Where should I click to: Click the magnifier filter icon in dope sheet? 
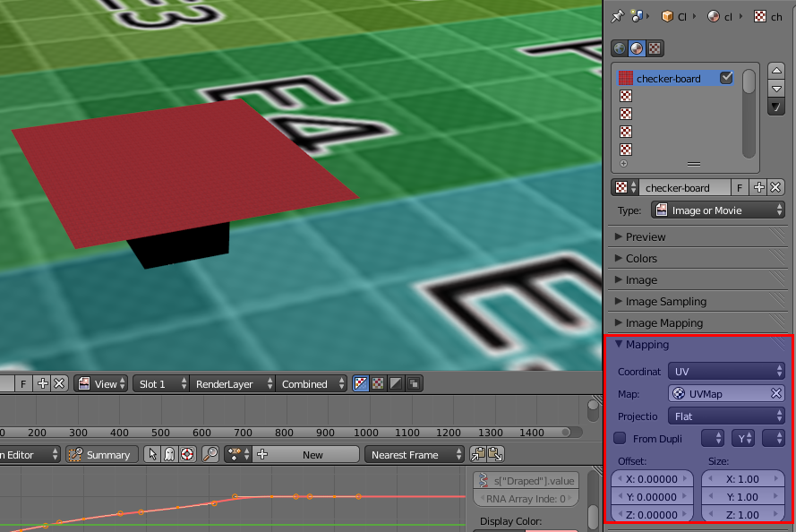pos(210,455)
